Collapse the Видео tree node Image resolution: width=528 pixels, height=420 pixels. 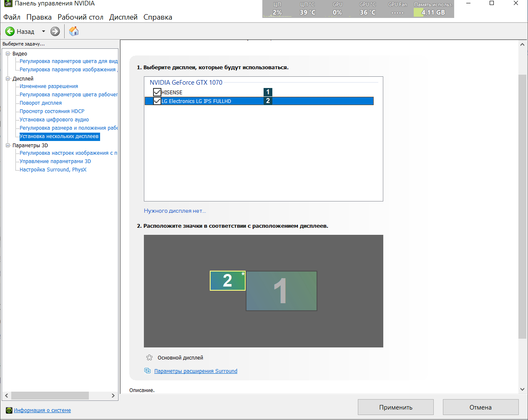[x=8, y=54]
